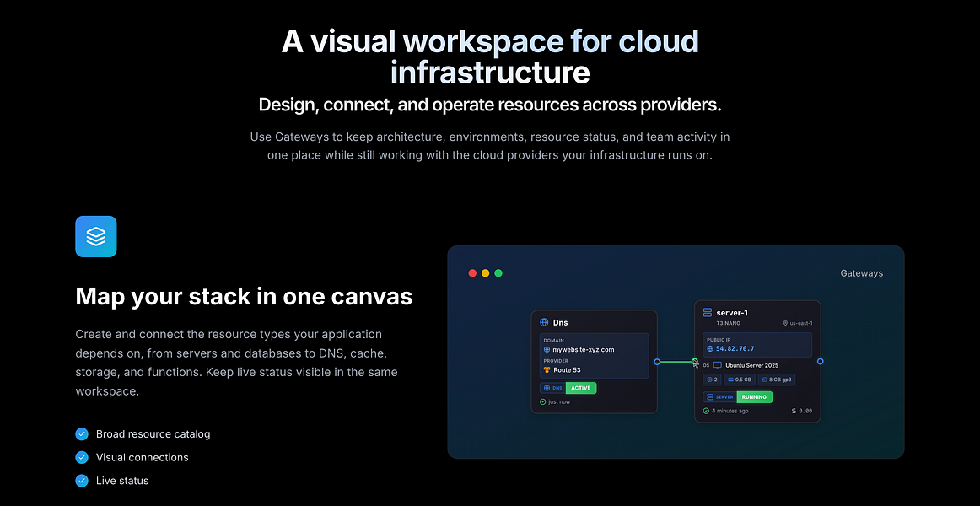The width and height of the screenshot is (980, 506).
Task: Click the DOMAIN field label
Action: (554, 341)
